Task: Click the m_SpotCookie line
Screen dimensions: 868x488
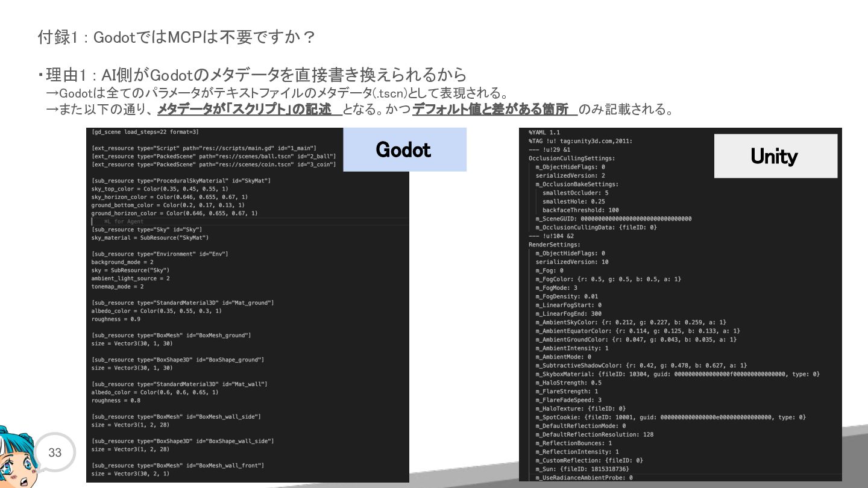Action: [671, 417]
